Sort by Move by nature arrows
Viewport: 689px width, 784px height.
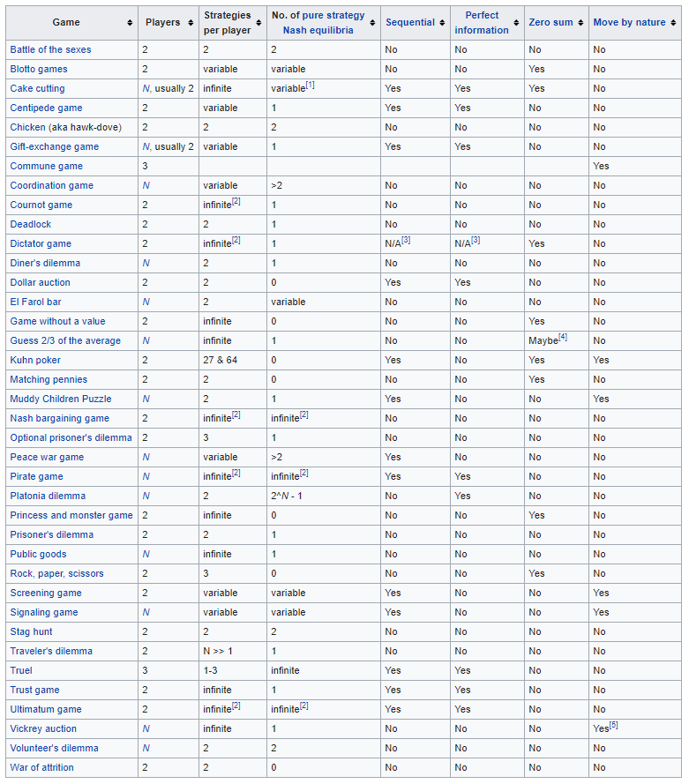tap(673, 23)
